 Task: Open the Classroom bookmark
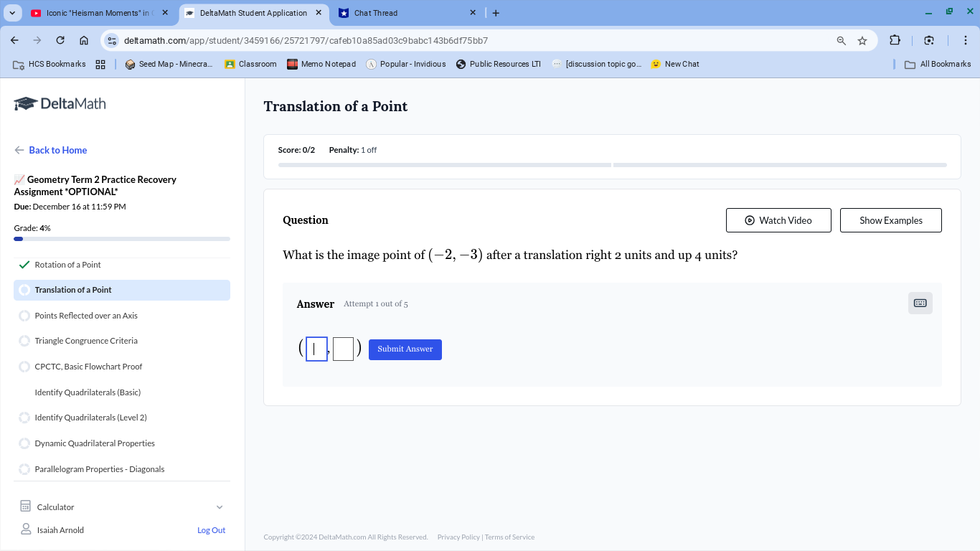pyautogui.click(x=250, y=64)
